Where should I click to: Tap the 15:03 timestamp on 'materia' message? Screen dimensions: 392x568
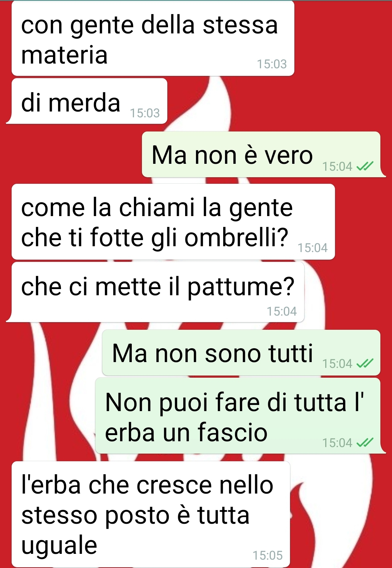tap(272, 64)
